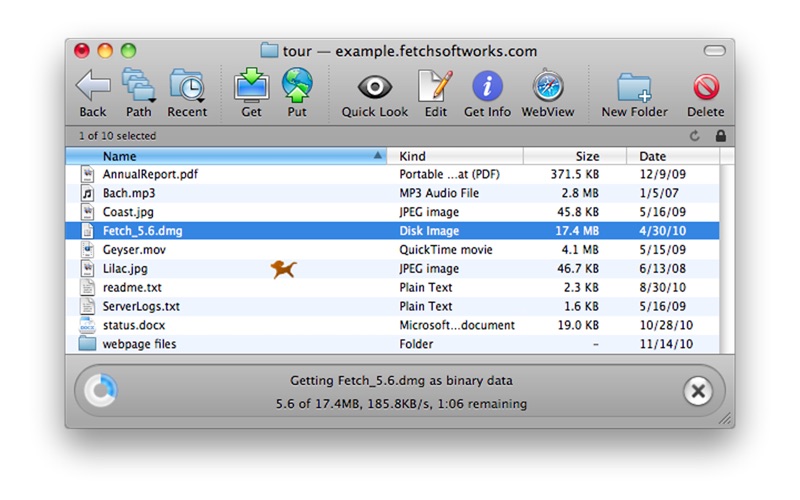Open the Path folder menu icon
800x500 pixels.
(x=138, y=86)
